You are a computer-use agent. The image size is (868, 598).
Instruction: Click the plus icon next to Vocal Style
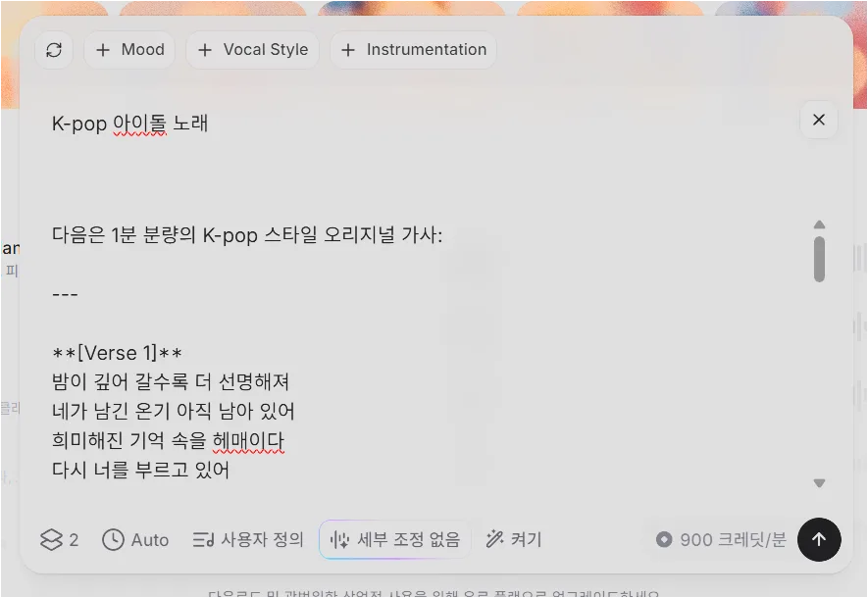coord(205,50)
